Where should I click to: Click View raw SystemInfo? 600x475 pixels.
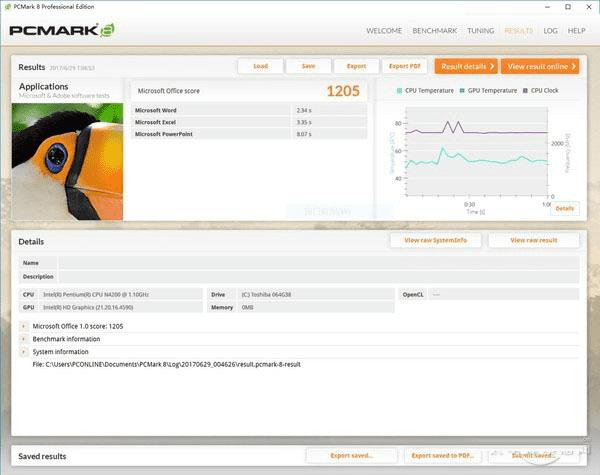435,240
